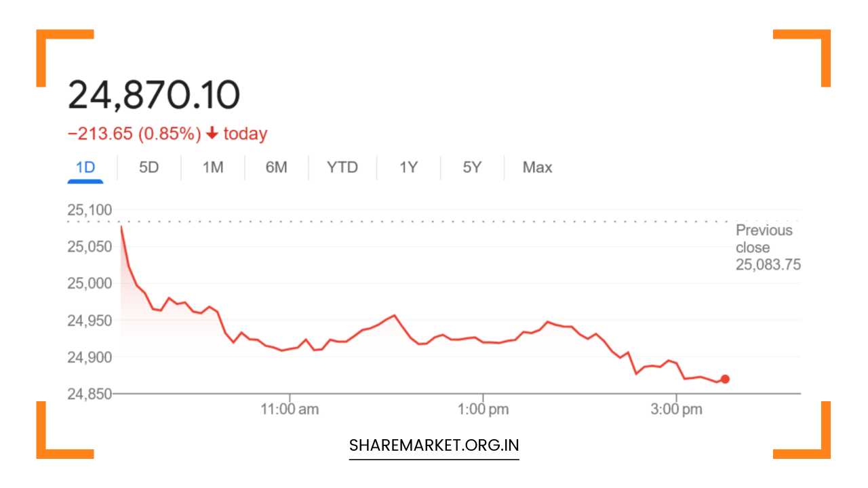Screen dimensions: 868x488
Task: Click the 1:00 pm axis label
Action: tap(484, 409)
